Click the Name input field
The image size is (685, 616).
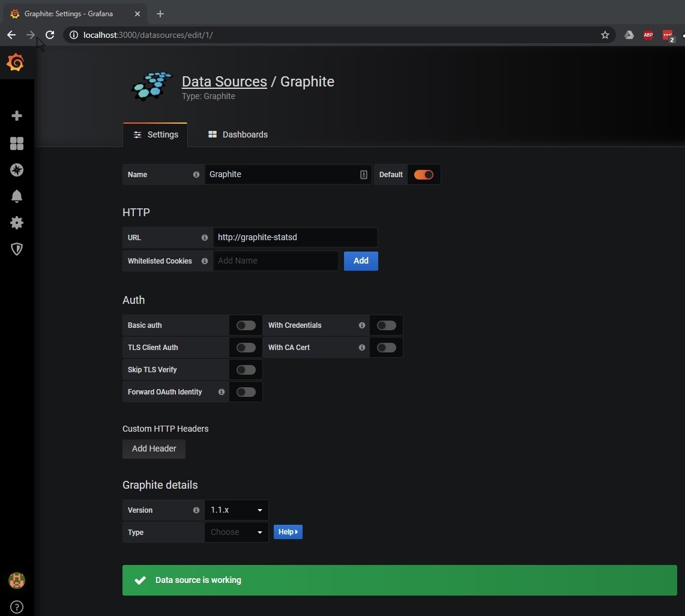pos(288,174)
